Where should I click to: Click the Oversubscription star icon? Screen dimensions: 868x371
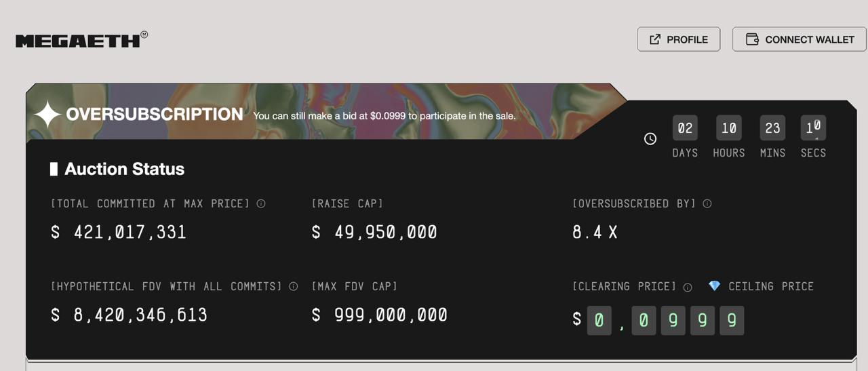[x=47, y=115]
